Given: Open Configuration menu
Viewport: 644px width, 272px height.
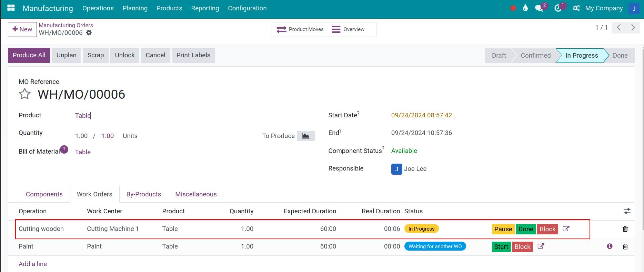Looking at the screenshot, I should coord(247,8).
